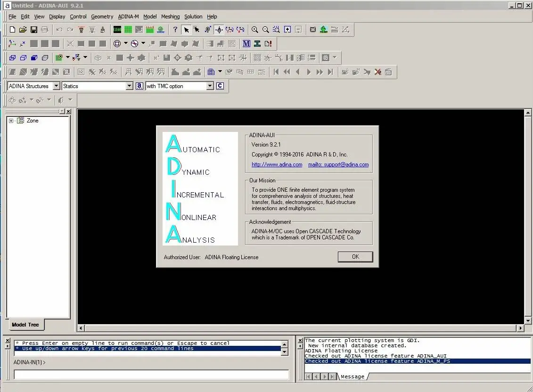533x392 pixels.
Task: Click the New file icon
Action: coord(12,30)
